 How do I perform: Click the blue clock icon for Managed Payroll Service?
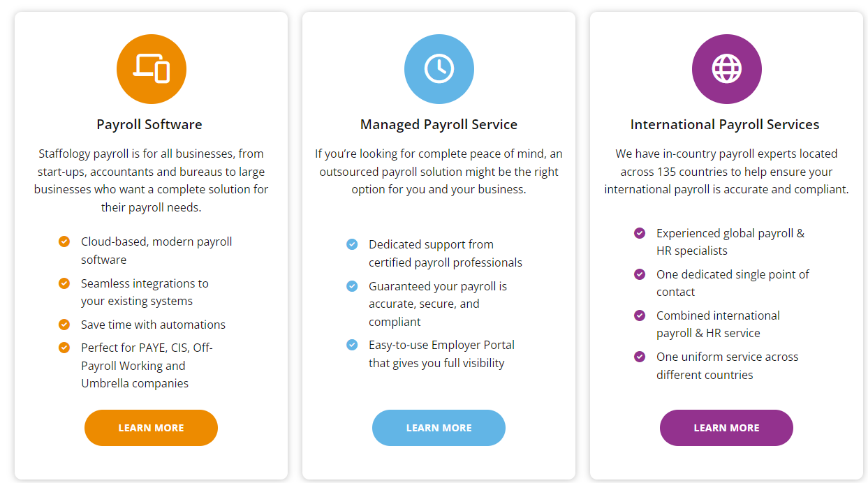[x=439, y=68]
